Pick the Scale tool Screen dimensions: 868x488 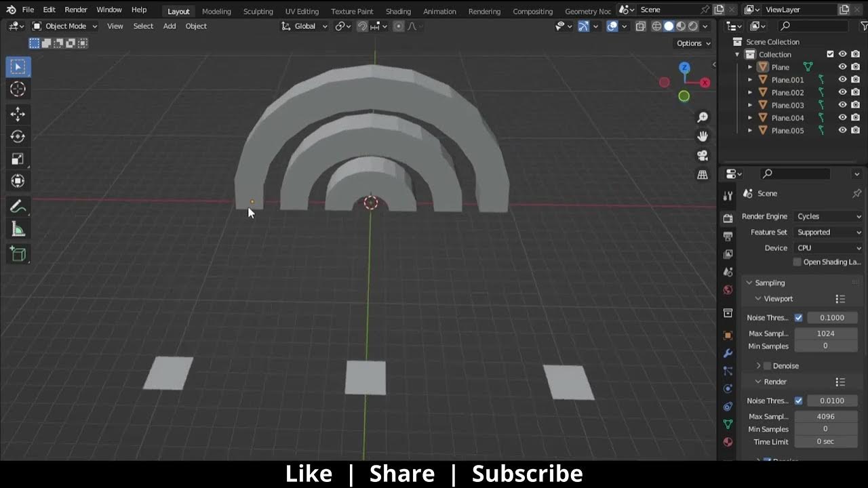click(x=18, y=159)
